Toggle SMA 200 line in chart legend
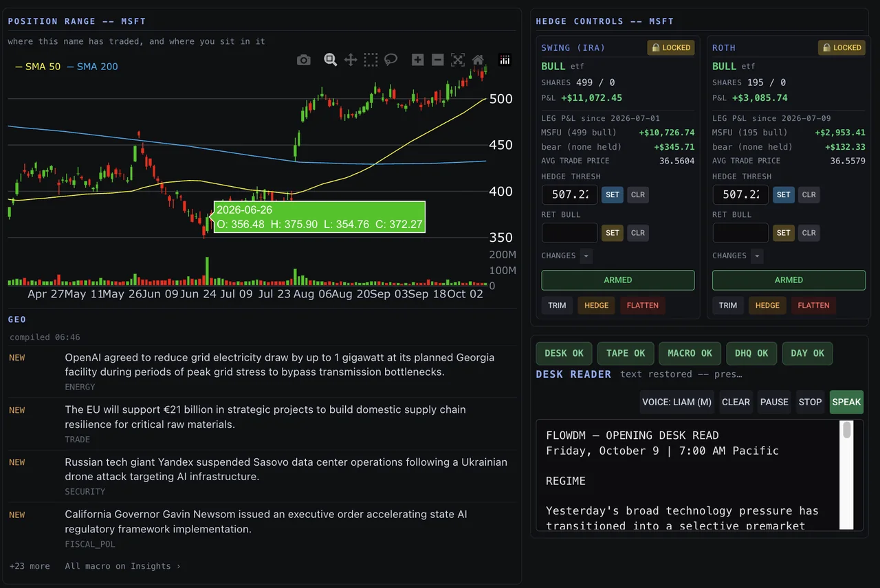The height and width of the screenshot is (588, 880). pyautogui.click(x=92, y=67)
